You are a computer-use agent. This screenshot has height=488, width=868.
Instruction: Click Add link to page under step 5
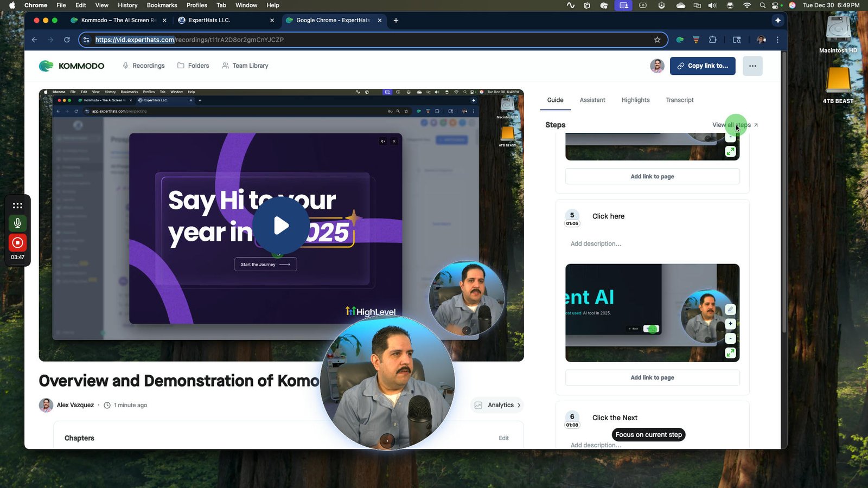(652, 377)
